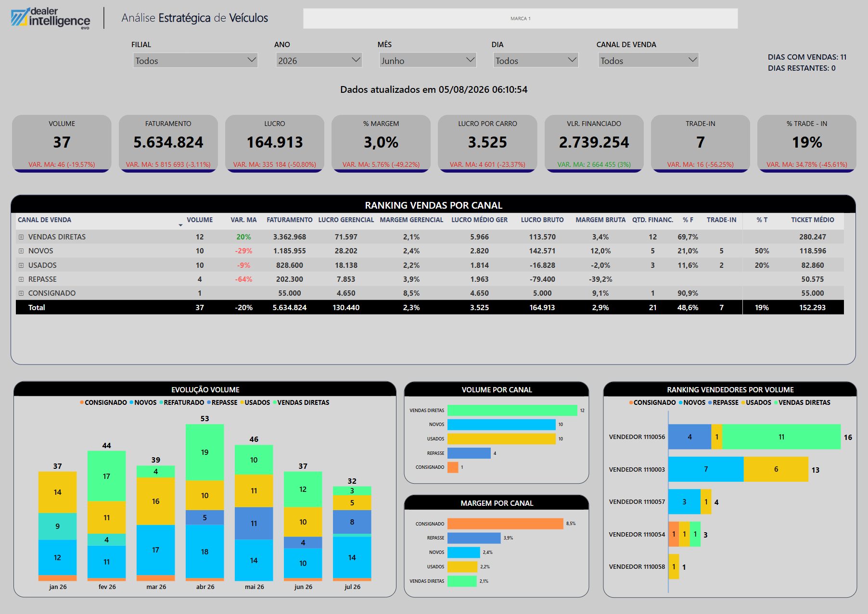Expand the VENDAS DIRETAS row
868x614 pixels.
(x=21, y=237)
